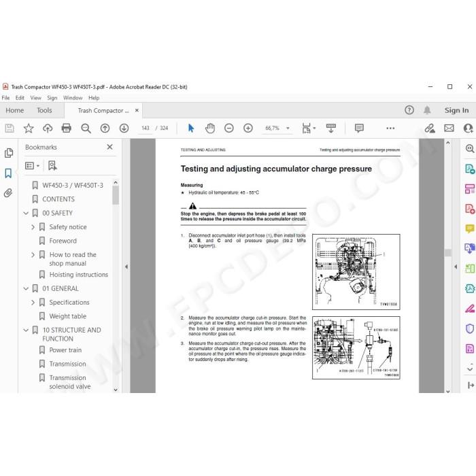Viewport: 476px width, 476px height.
Task: Show the right pane via collapse arrow
Action: (x=456, y=267)
